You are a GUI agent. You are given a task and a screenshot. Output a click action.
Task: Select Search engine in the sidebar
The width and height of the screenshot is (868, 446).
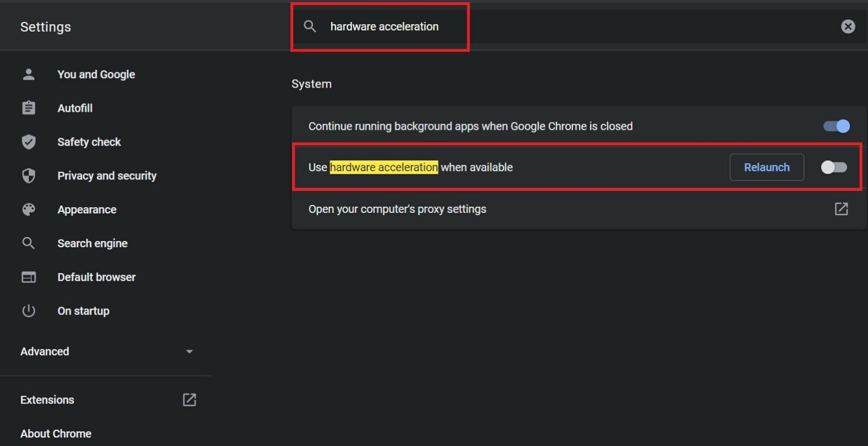pyautogui.click(x=92, y=243)
